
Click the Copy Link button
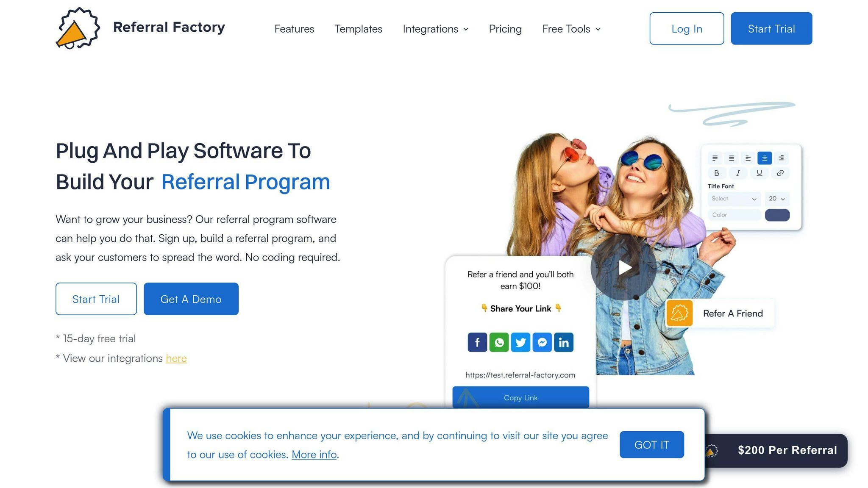point(520,398)
